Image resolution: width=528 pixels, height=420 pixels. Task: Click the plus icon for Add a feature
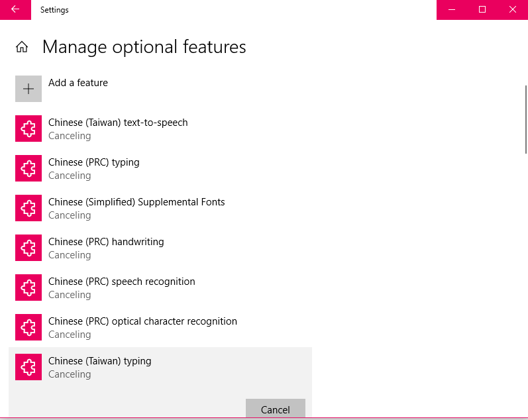(x=28, y=89)
